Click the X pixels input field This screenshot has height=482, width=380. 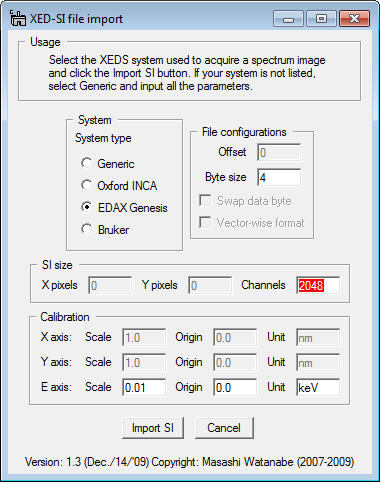pos(110,285)
